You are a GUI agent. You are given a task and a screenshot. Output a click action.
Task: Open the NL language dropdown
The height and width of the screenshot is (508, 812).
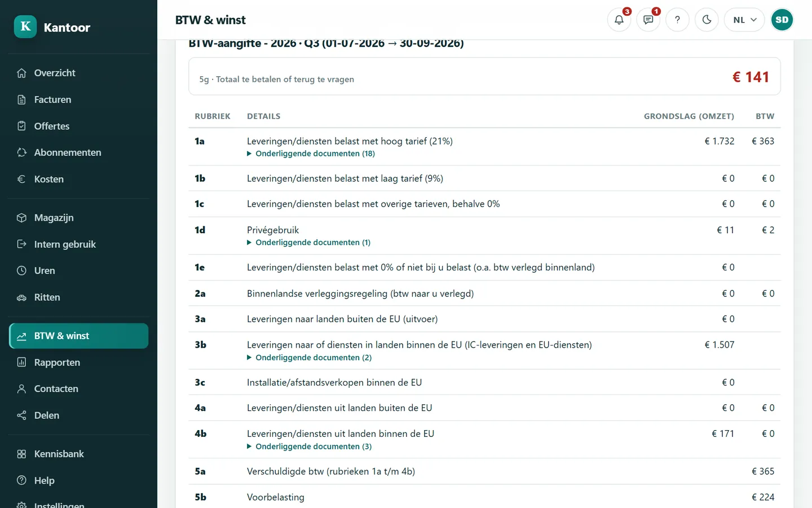tap(744, 20)
